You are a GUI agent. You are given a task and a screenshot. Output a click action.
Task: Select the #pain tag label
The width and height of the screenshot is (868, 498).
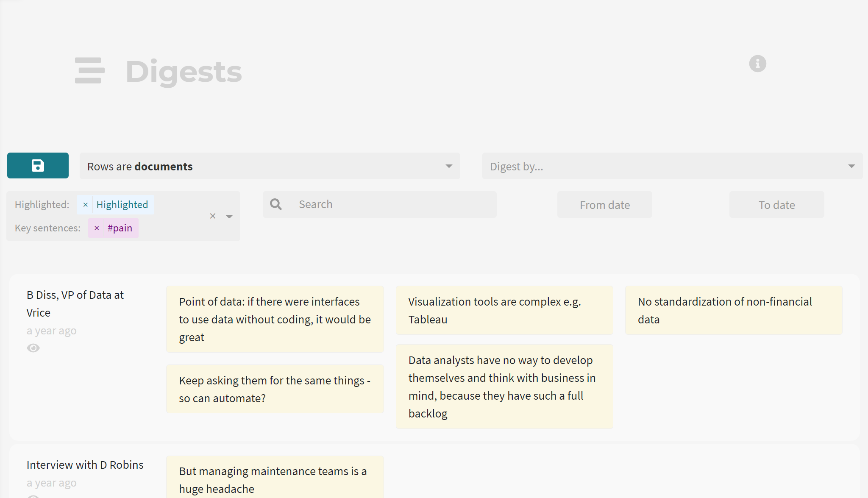click(x=120, y=228)
